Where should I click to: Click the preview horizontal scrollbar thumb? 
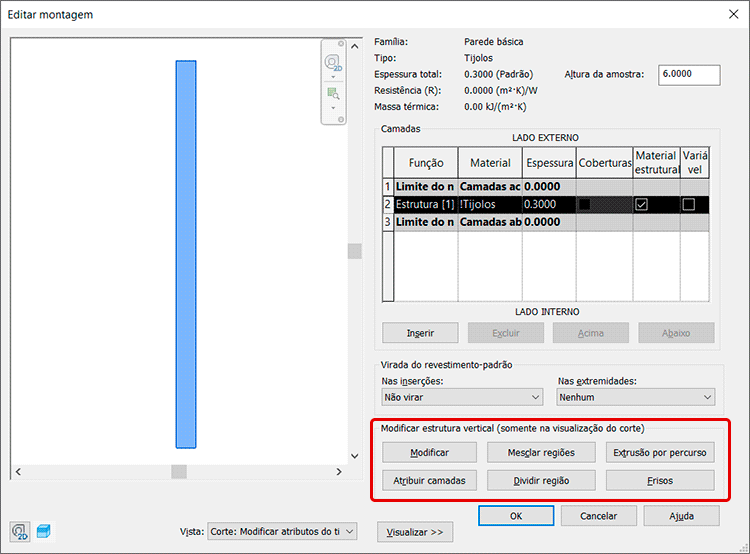[179, 472]
